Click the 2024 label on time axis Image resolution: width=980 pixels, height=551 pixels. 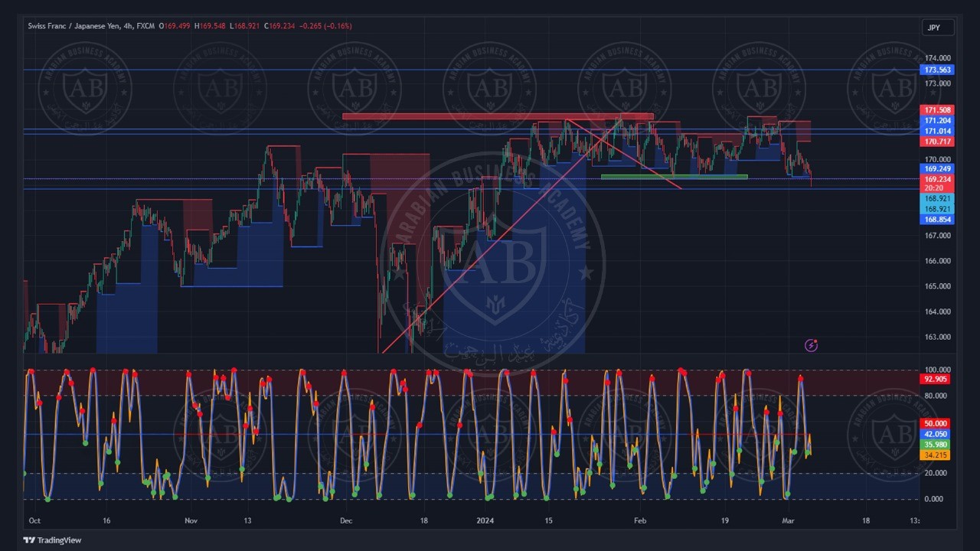(485, 520)
